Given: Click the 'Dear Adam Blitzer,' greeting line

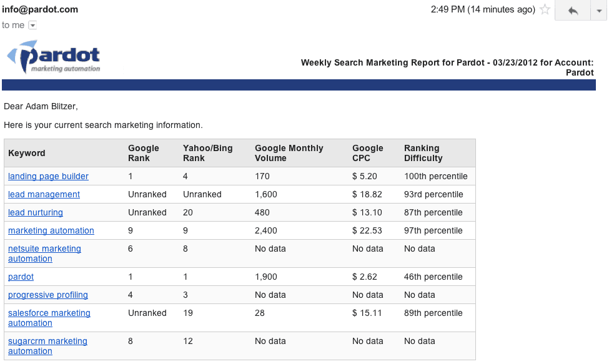Looking at the screenshot, I should tap(41, 106).
